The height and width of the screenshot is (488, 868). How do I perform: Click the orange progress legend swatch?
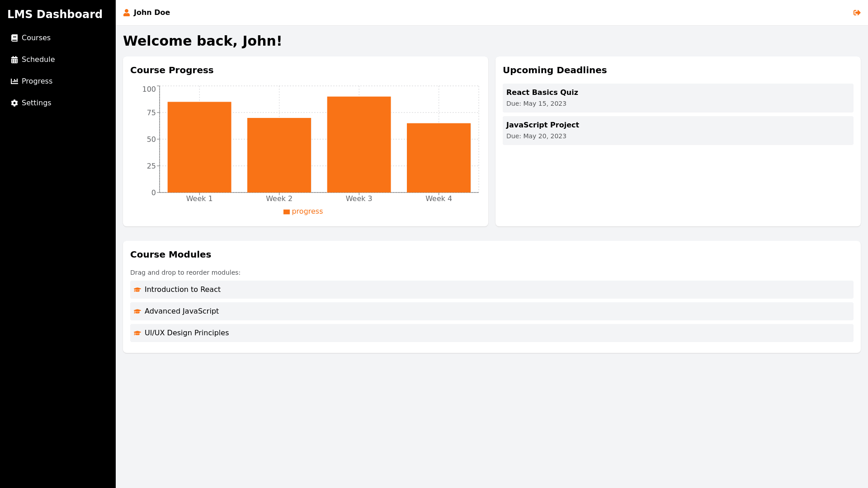click(287, 212)
